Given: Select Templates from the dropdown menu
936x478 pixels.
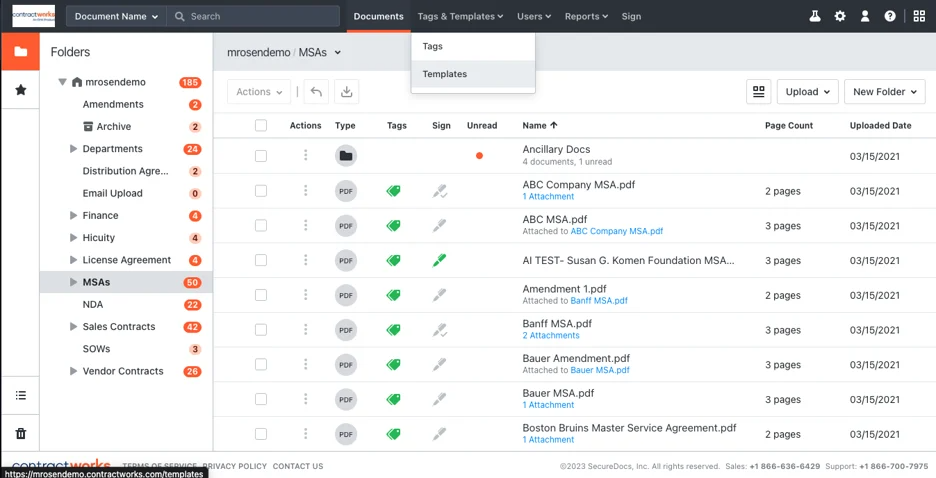Looking at the screenshot, I should pos(445,74).
